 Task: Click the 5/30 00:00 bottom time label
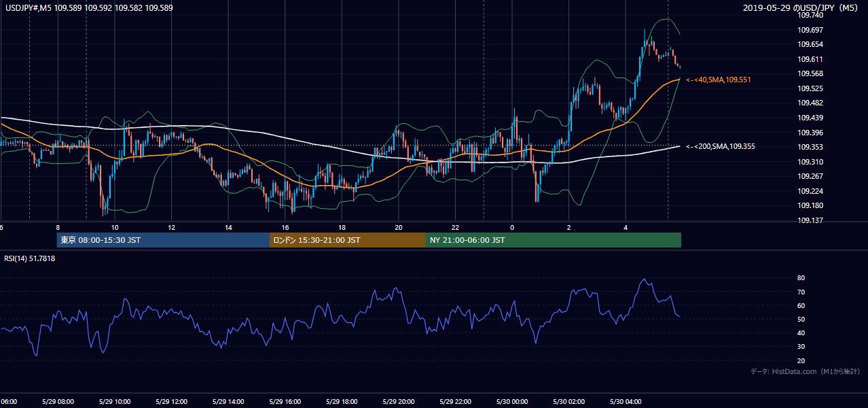pos(511,402)
